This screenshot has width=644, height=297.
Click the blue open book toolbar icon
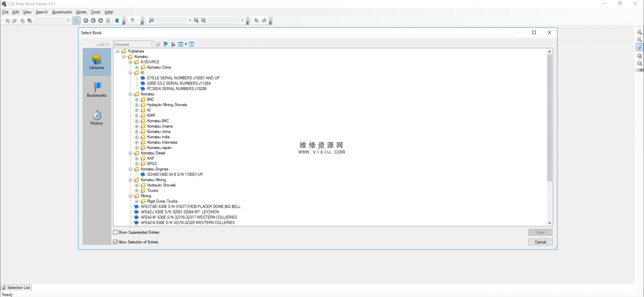(x=117, y=21)
